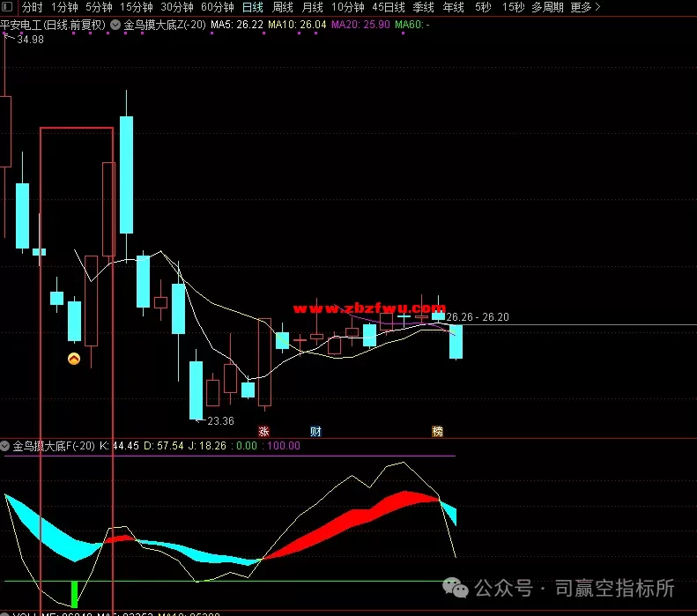Viewport: 697px width, 616px height.
Task: Click the 26.26 - 26.20 price range label
Action: coord(478,317)
